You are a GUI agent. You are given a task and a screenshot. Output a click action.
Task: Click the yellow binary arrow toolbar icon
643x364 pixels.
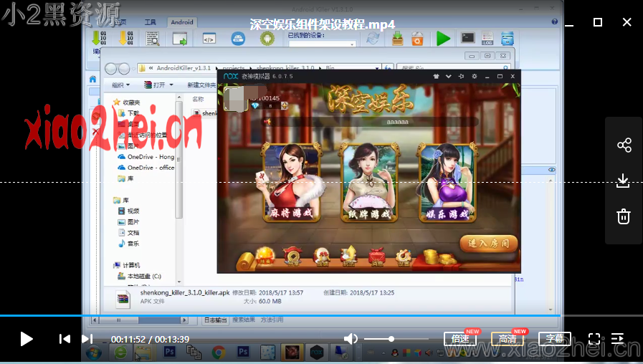(x=126, y=38)
